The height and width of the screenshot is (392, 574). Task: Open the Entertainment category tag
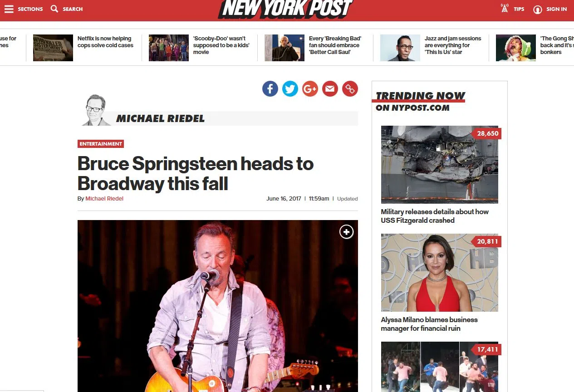pyautogui.click(x=101, y=144)
